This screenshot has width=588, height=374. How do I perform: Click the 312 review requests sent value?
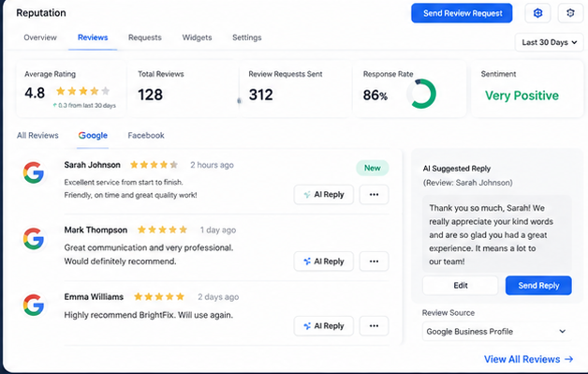point(260,95)
